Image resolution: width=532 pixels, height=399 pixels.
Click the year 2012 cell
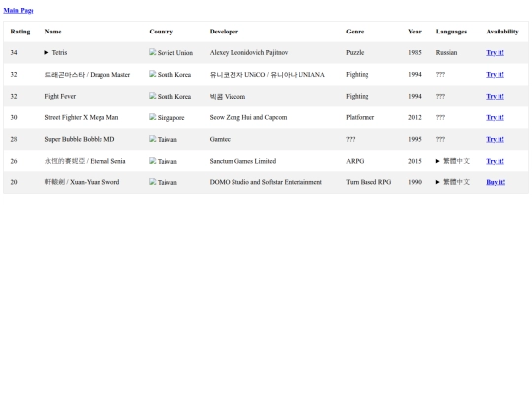tap(415, 118)
